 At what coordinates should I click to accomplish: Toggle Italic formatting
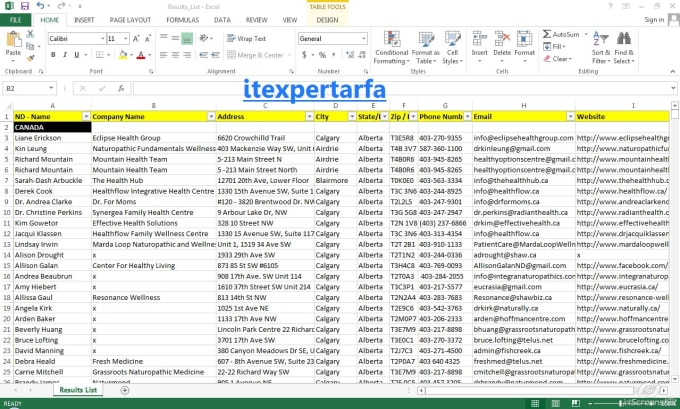(64, 55)
